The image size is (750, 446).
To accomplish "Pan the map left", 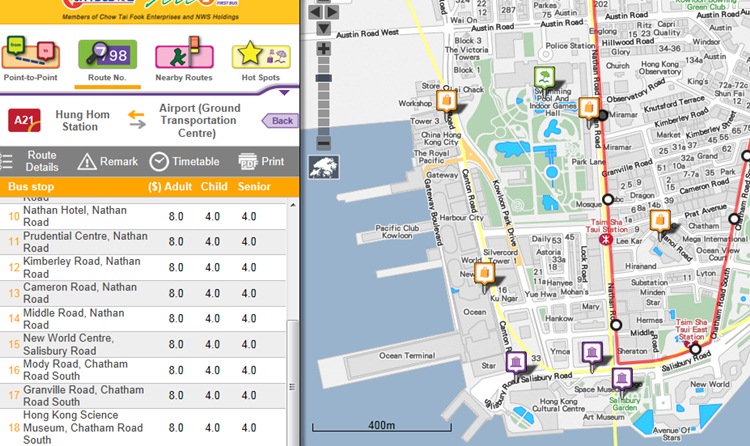I will pos(315,12).
